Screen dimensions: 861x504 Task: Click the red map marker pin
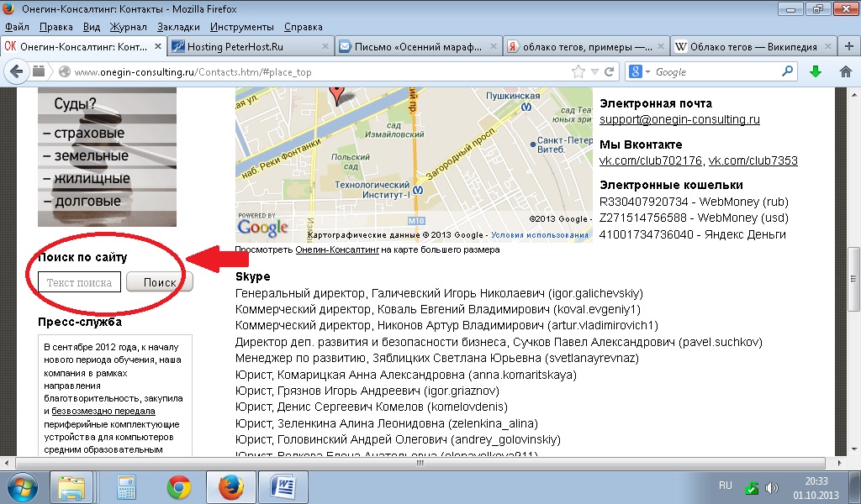coord(338,94)
